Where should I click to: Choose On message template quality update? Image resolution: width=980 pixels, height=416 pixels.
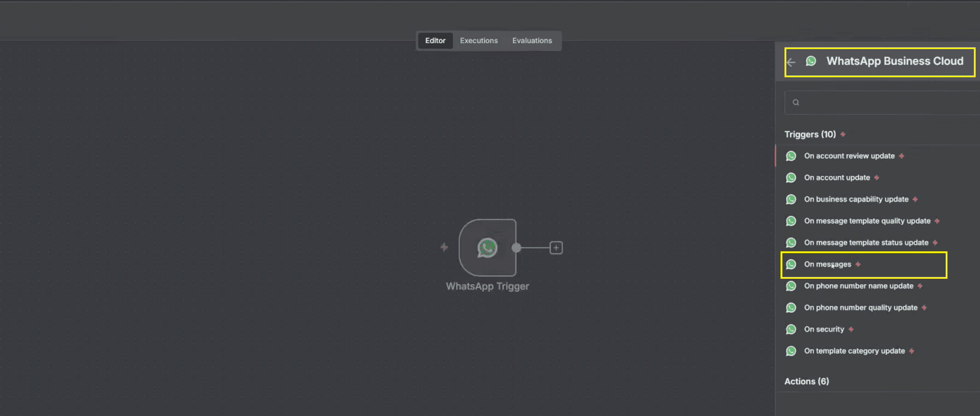point(867,221)
